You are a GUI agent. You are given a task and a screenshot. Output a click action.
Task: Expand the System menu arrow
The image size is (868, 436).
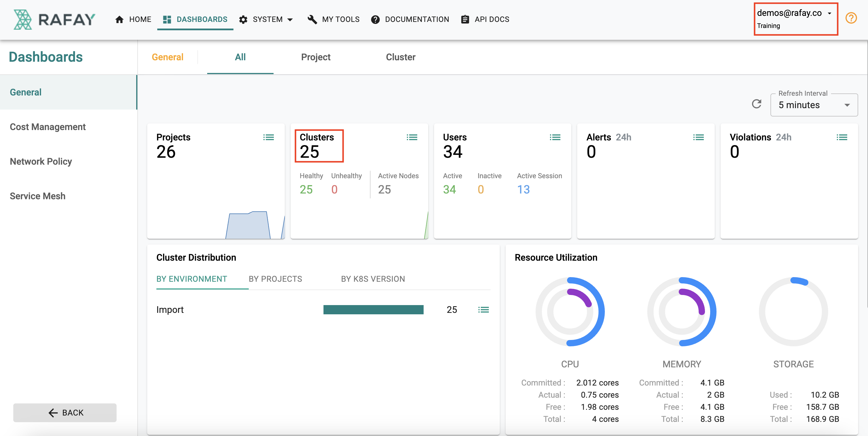(290, 20)
